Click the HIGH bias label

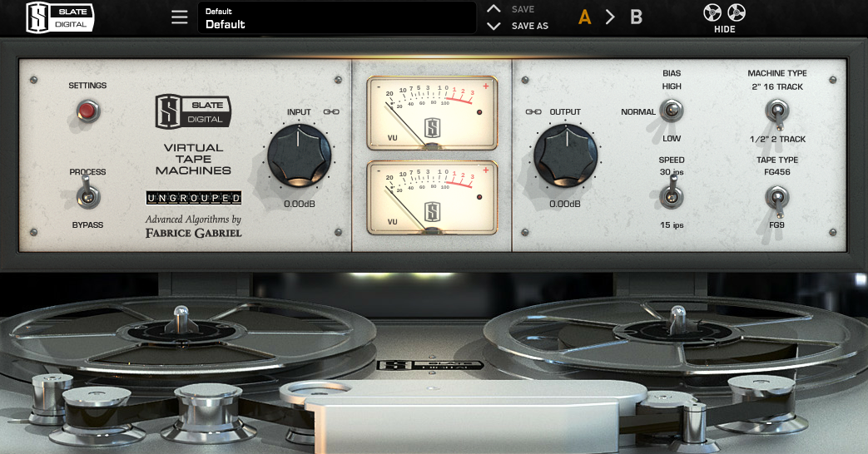[672, 86]
